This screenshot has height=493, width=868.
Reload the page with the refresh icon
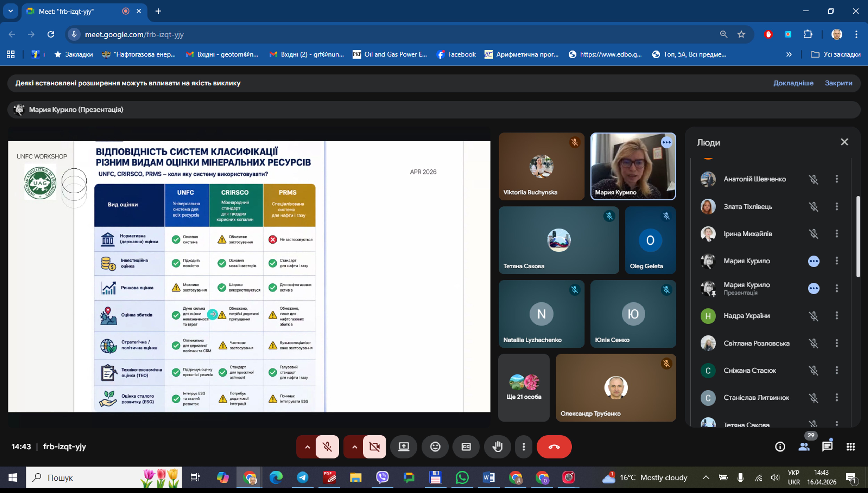tap(51, 34)
